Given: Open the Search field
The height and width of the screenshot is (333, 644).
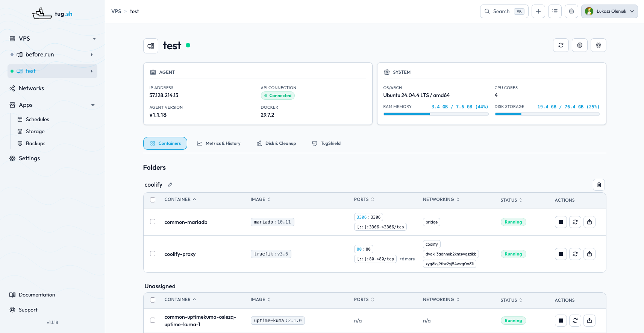Looking at the screenshot, I should [504, 11].
